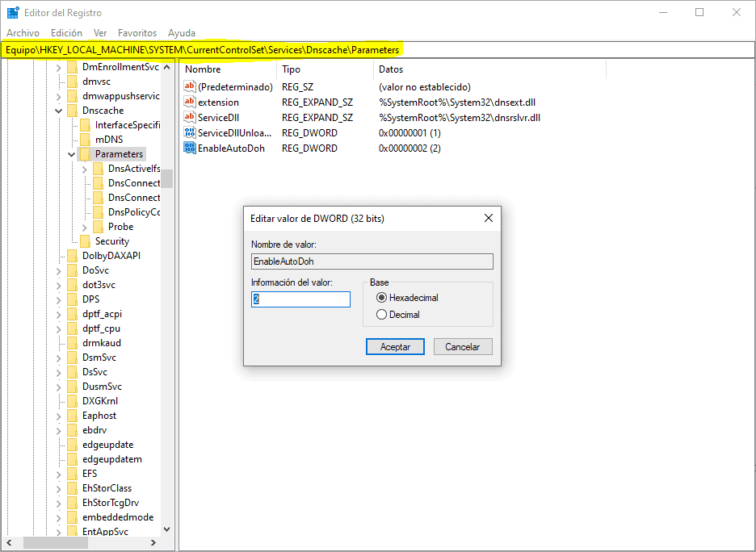Expand the dmwappushservice tree node
756x552 pixels.
tap(59, 96)
